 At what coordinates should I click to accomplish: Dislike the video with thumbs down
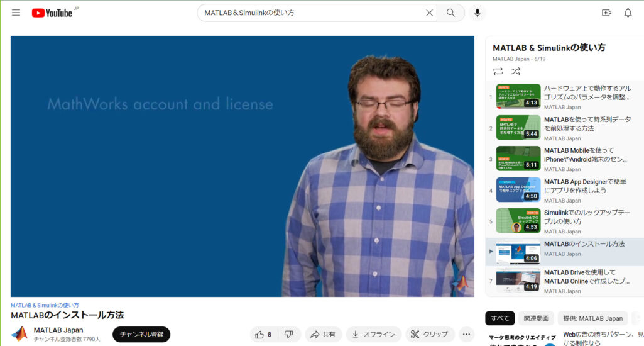click(x=289, y=335)
